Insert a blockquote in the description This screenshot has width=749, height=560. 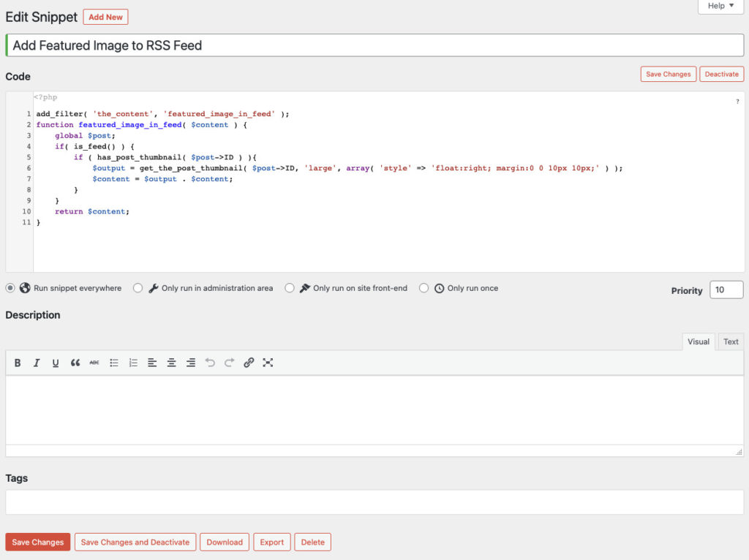75,363
